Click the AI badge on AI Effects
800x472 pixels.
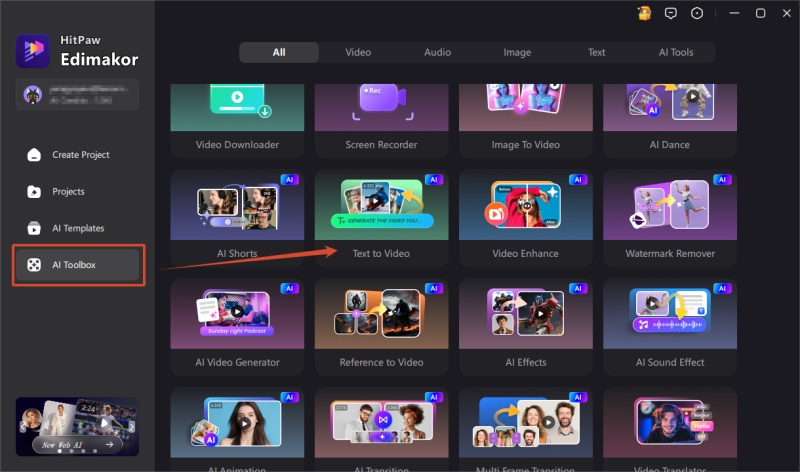(x=578, y=288)
